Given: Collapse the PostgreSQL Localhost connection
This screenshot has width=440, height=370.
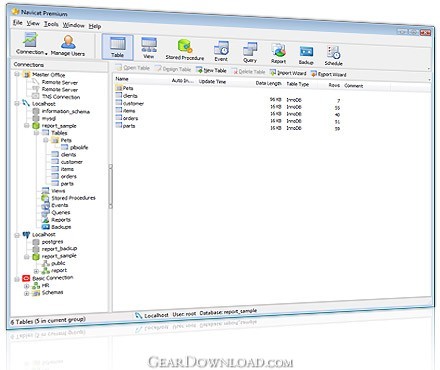Looking at the screenshot, I should 17,235.
